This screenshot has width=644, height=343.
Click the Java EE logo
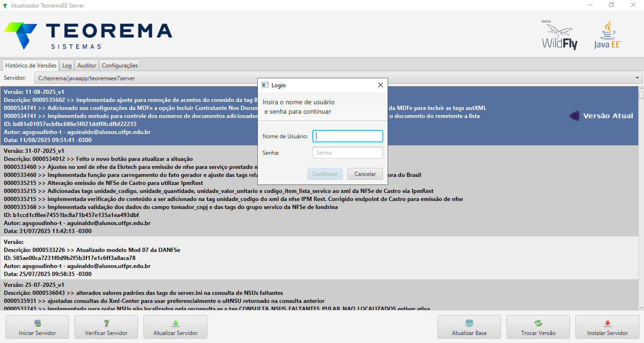pyautogui.click(x=608, y=35)
